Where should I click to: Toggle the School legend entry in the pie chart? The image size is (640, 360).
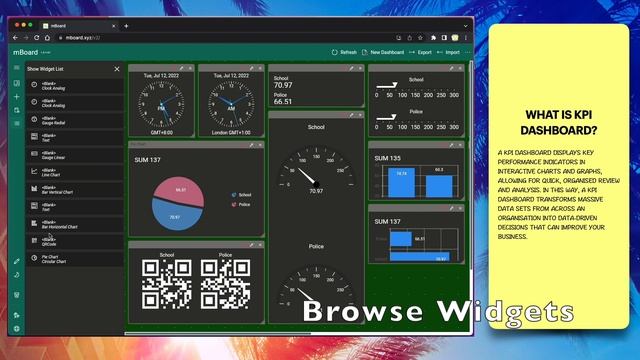point(241,195)
